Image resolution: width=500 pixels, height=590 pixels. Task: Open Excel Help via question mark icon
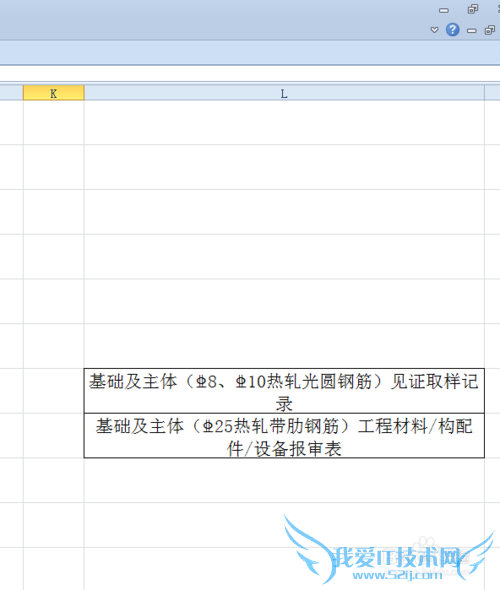[452, 30]
